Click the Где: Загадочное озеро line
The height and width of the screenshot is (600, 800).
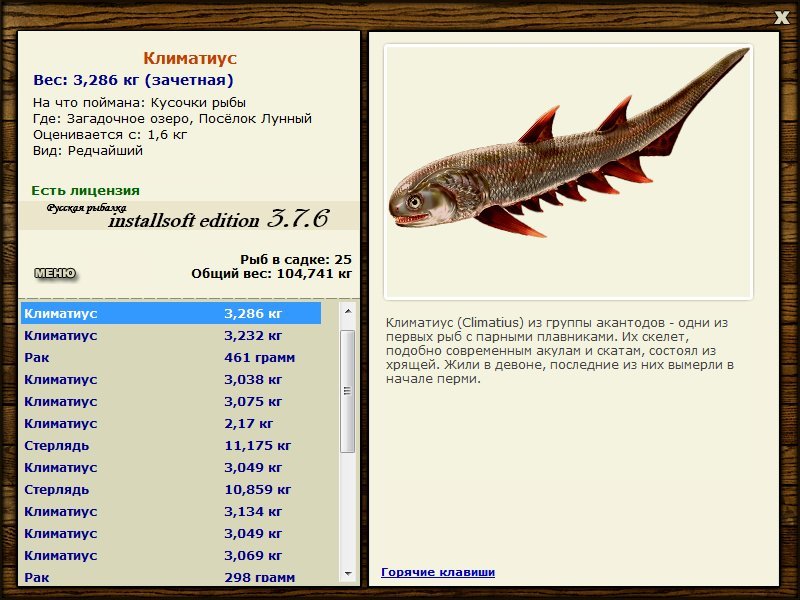pyautogui.click(x=172, y=118)
